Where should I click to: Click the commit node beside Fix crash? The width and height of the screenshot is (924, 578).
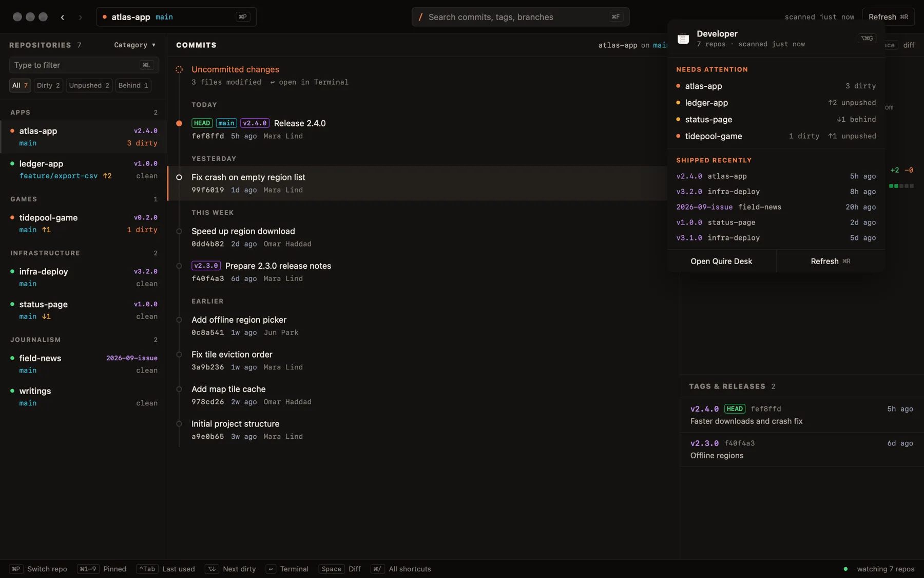coord(179,177)
